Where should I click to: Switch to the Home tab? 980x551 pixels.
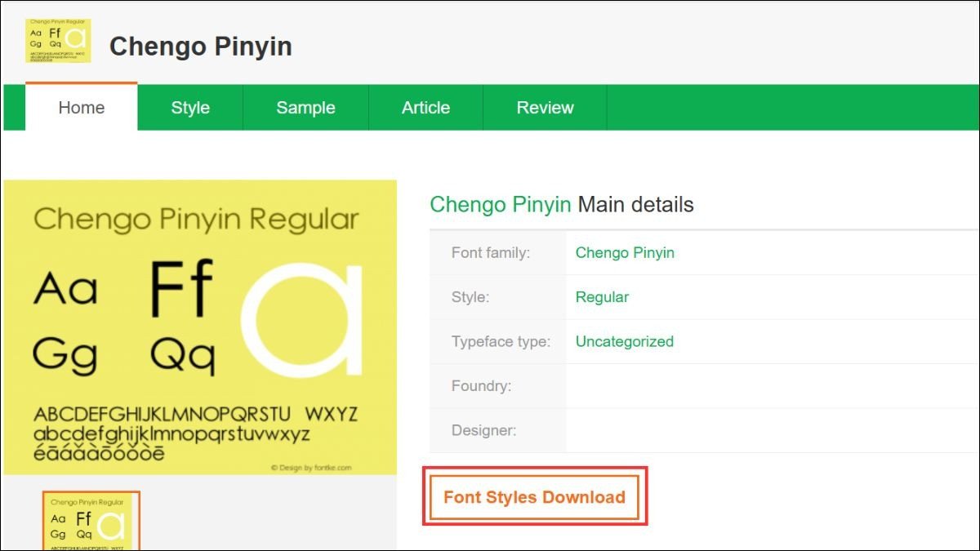(80, 107)
